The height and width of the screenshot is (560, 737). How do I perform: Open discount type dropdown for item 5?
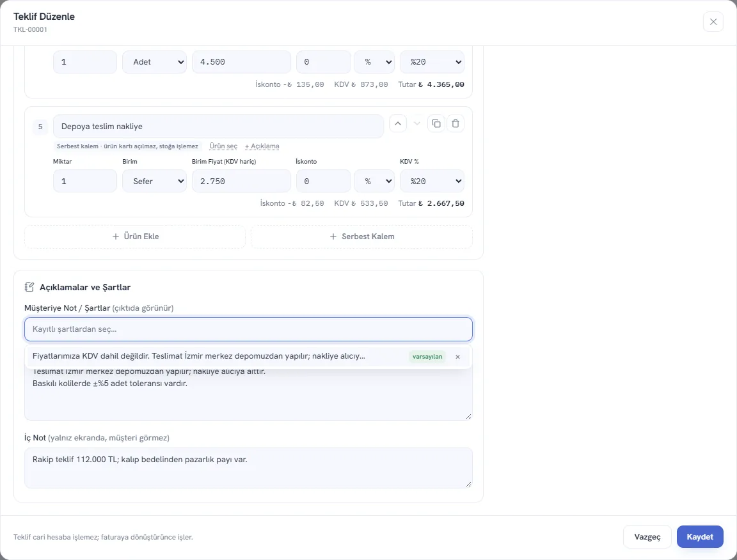[x=375, y=182]
